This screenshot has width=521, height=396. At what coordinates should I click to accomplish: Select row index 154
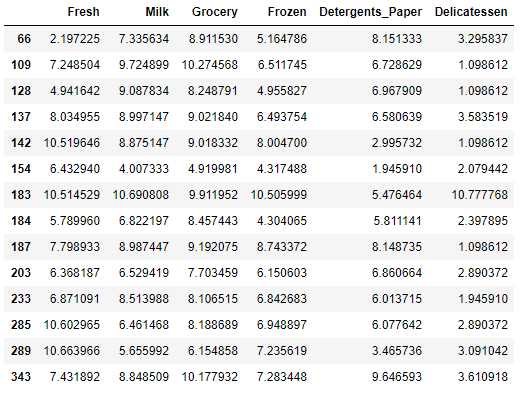pyautogui.click(x=21, y=169)
